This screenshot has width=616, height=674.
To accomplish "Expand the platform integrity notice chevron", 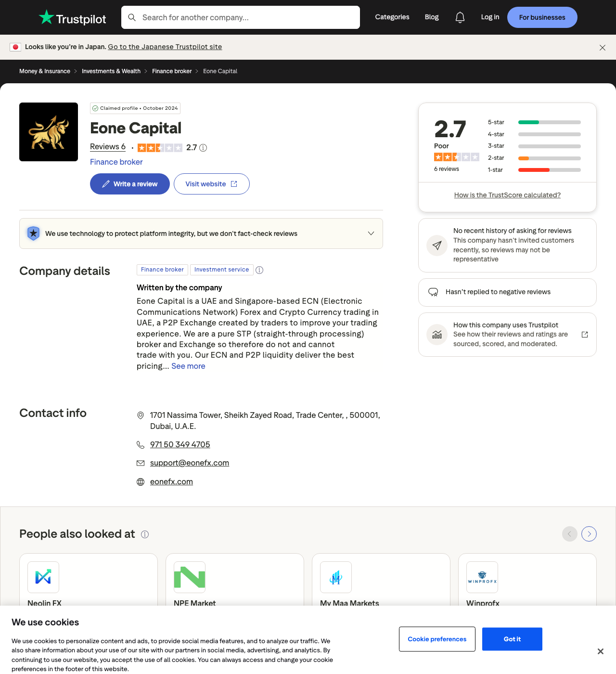I will click(x=371, y=233).
